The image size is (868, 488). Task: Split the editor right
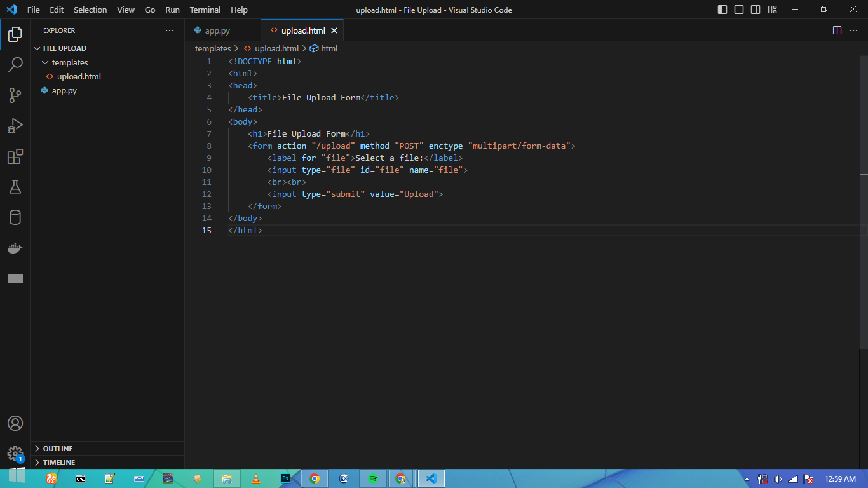837,30
